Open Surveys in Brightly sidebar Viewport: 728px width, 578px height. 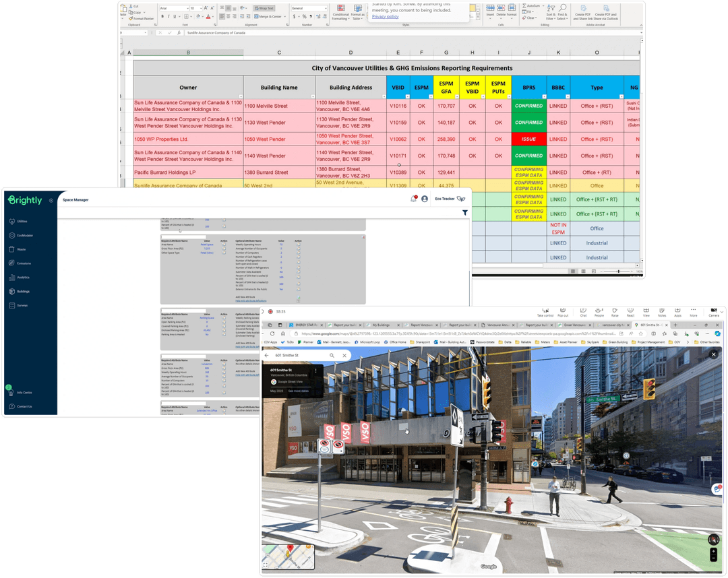(19, 305)
